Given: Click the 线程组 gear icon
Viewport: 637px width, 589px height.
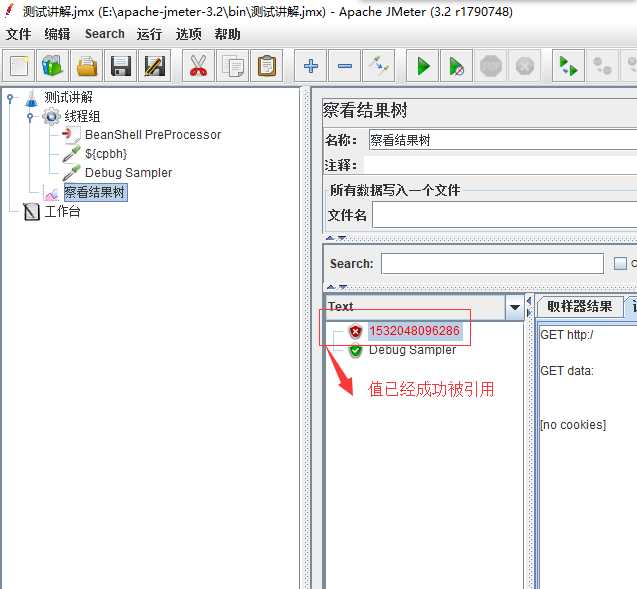Looking at the screenshot, I should (x=51, y=117).
